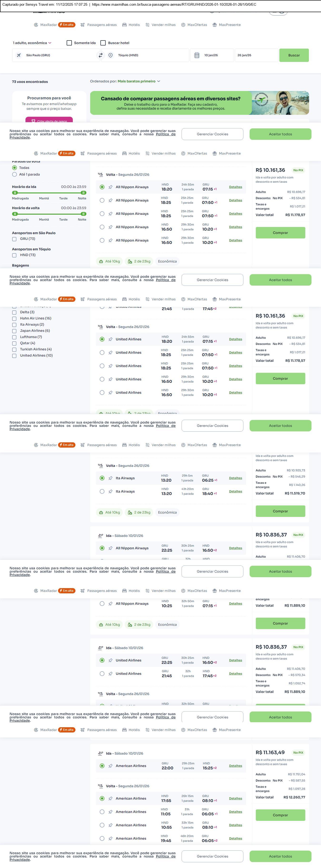
Task: Click the green Buscar button
Action: tap(294, 55)
